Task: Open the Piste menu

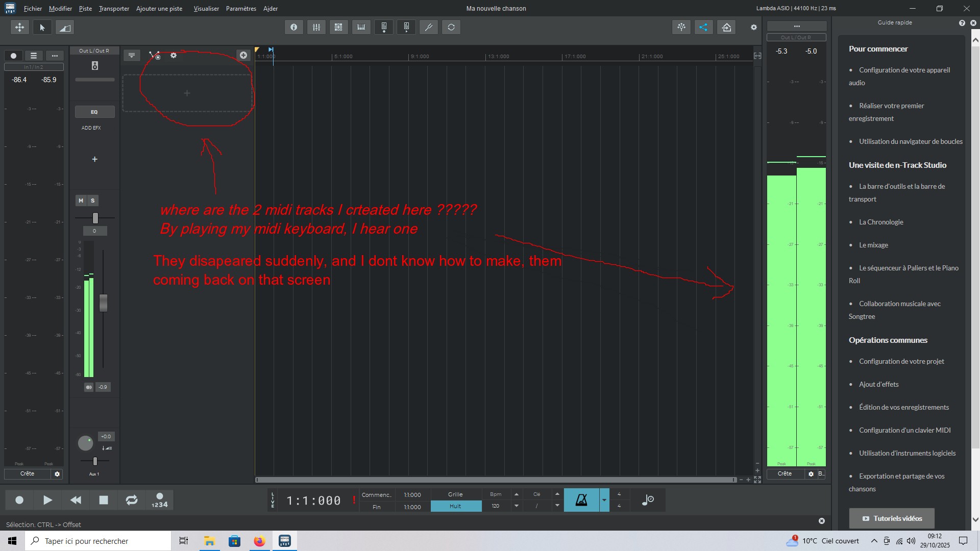Action: [x=85, y=9]
